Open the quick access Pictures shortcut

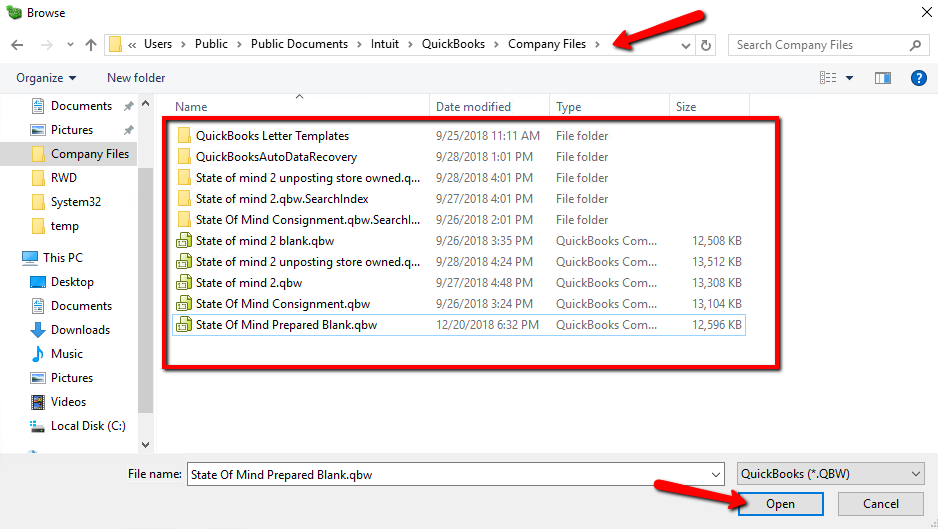tap(72, 130)
